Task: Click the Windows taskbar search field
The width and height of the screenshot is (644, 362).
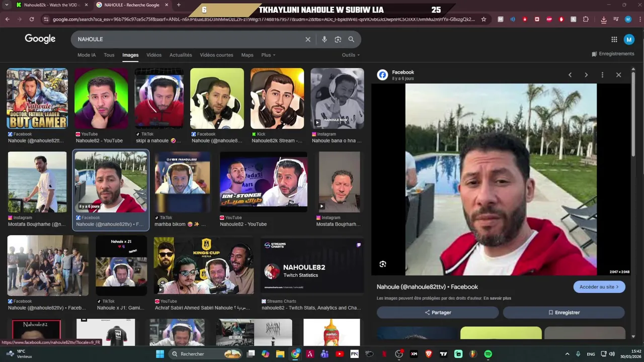Action: [206, 354]
